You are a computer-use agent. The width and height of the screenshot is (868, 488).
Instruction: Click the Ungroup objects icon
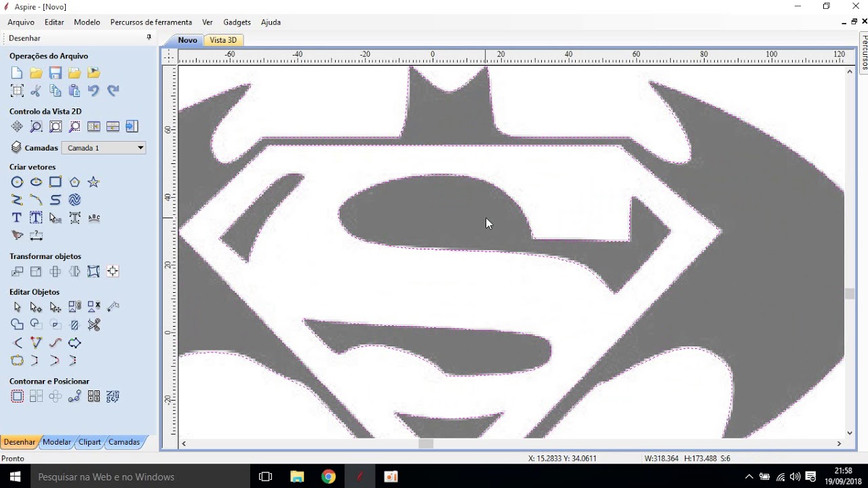point(94,307)
